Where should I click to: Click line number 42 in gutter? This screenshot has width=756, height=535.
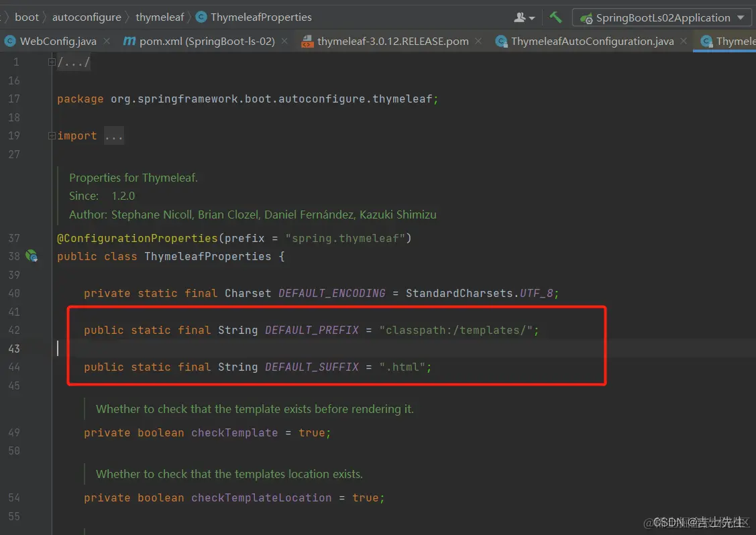point(14,330)
